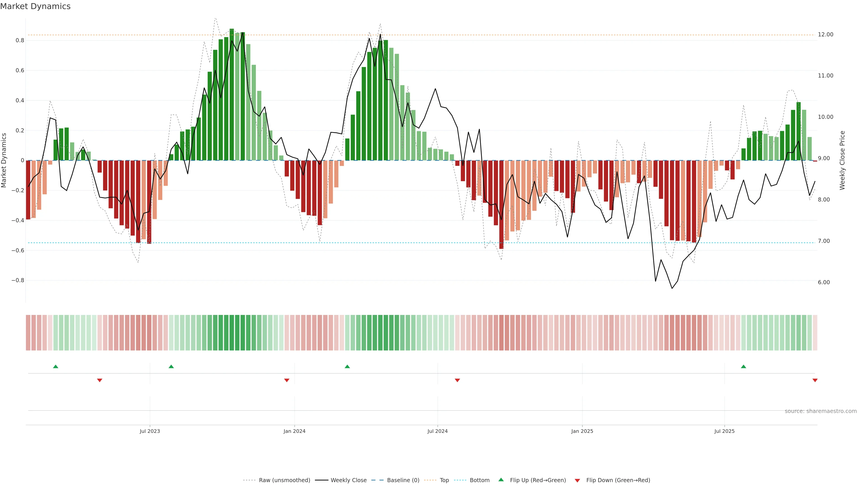
Task: Click the leftmost green flip-up triangle marker
Action: (x=56, y=366)
